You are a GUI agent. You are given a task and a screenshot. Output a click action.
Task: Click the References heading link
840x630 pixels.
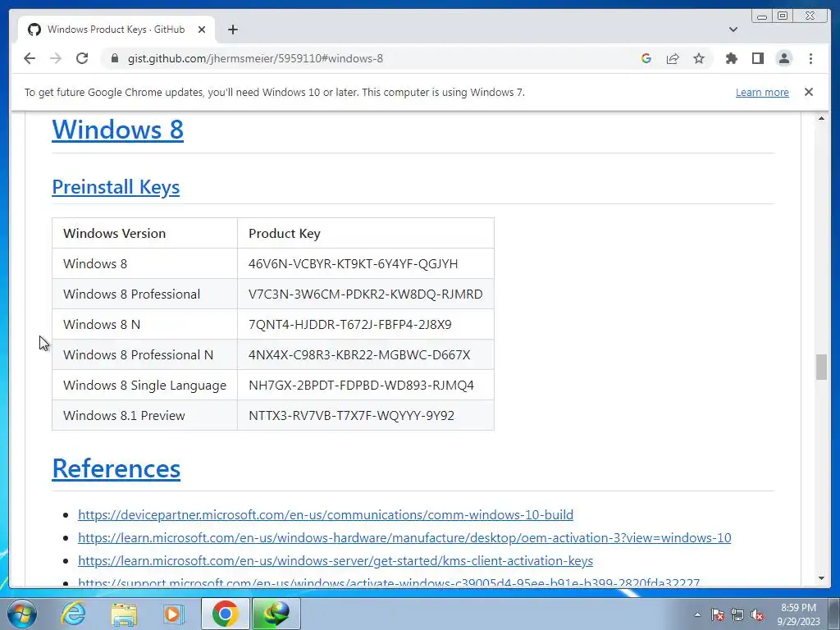click(116, 468)
